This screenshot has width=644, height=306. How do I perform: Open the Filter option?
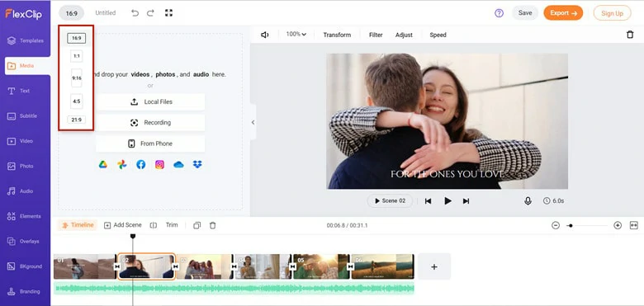376,35
